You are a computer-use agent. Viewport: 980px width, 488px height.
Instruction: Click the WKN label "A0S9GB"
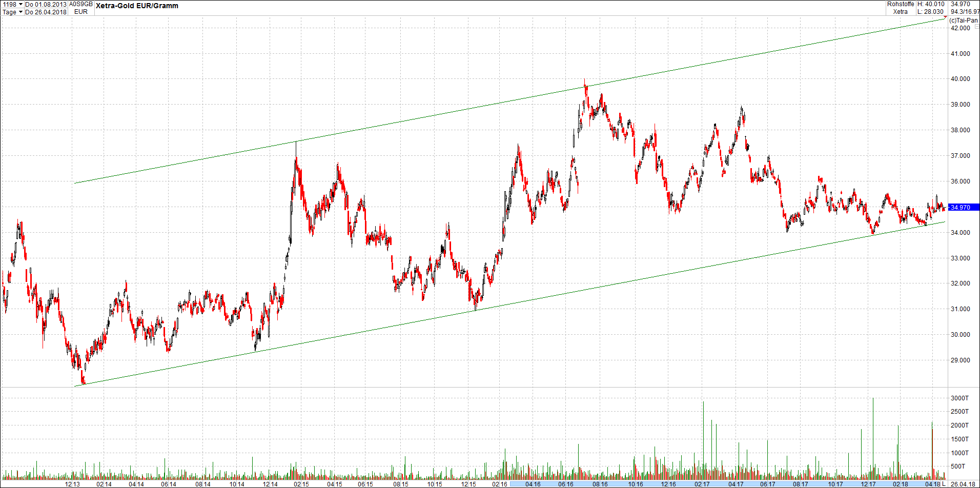coord(79,4)
